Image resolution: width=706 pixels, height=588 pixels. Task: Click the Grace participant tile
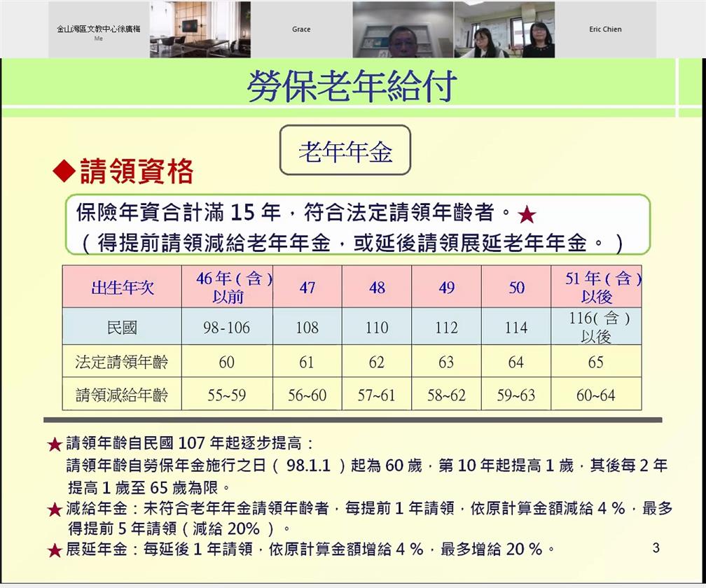pyautogui.click(x=301, y=29)
